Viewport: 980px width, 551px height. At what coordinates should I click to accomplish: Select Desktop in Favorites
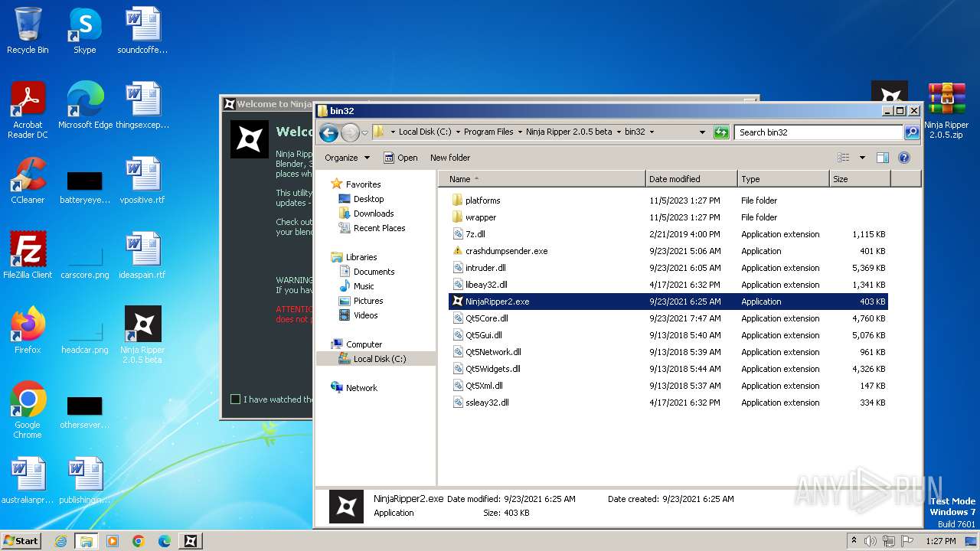click(368, 199)
